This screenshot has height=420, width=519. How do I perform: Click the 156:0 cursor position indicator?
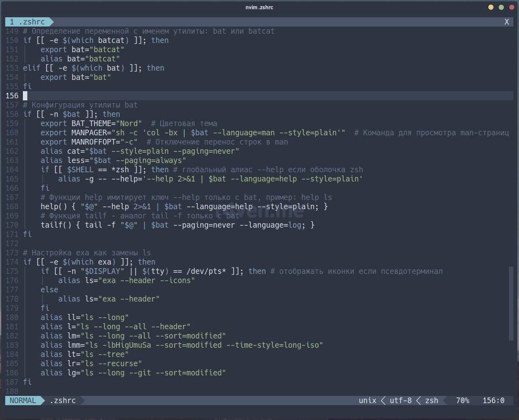493,400
